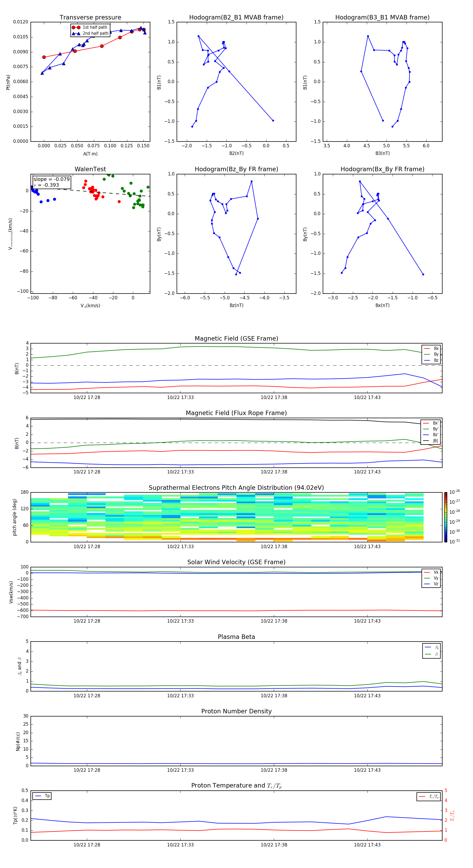Click the 'r = -0.393' annotation
Screen dimensions: 473x868
[x=47, y=185]
